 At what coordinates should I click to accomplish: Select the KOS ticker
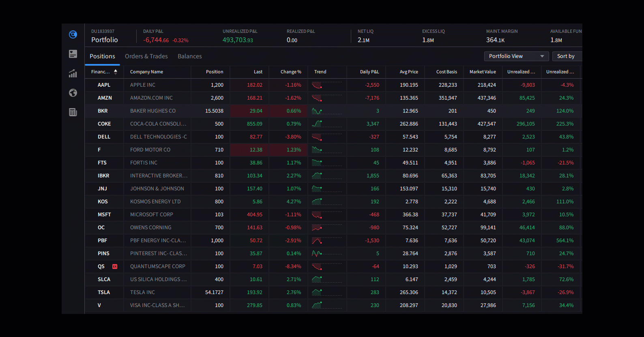[103, 202]
